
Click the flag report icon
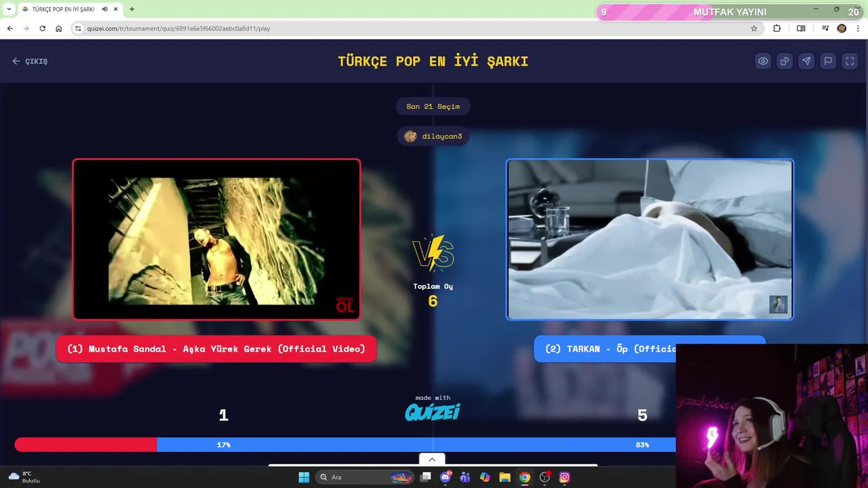pyautogui.click(x=828, y=61)
